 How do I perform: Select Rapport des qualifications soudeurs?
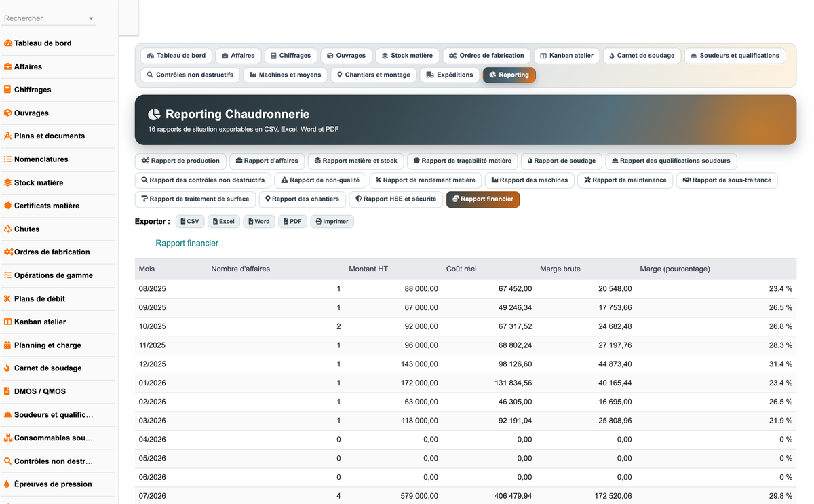point(671,161)
